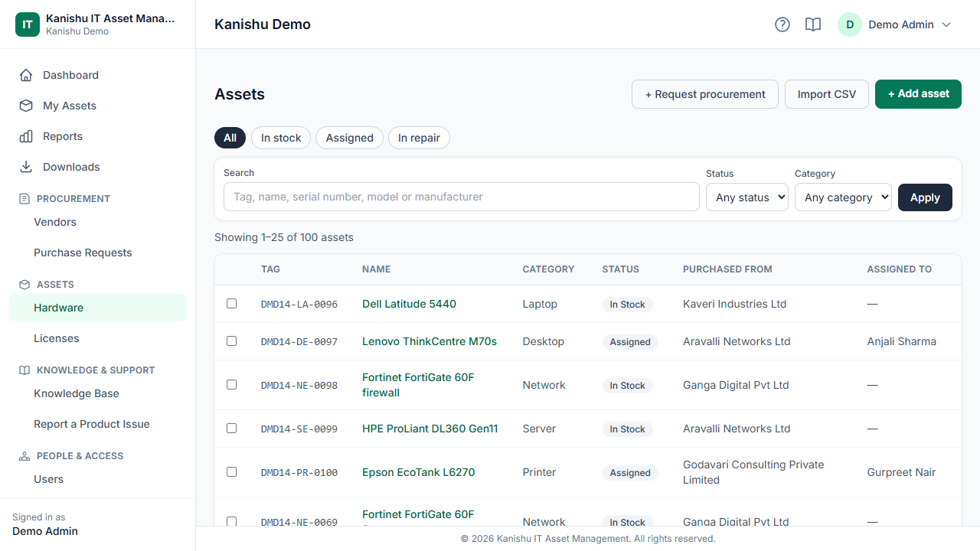
Task: Open Downloads in sidebar
Action: (x=97, y=167)
